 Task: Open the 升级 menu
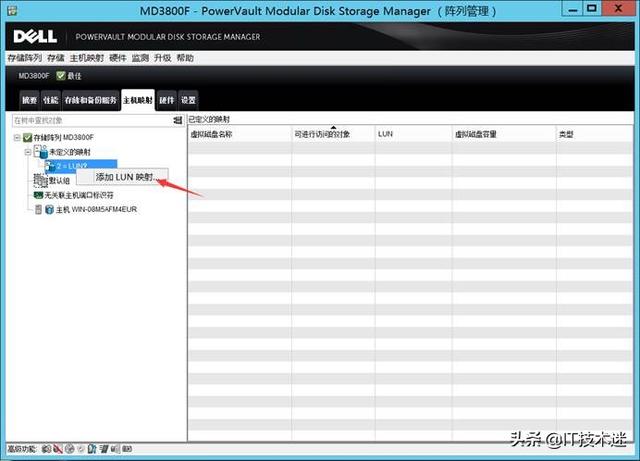coord(162,58)
